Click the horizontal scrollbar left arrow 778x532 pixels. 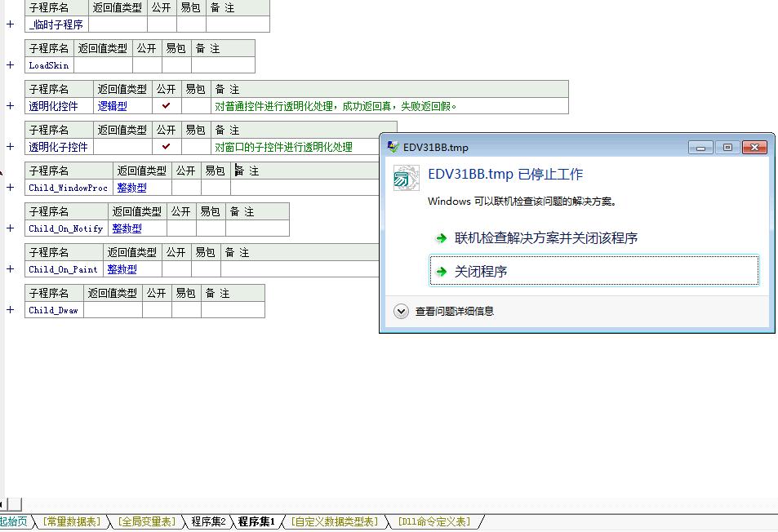click(x=2, y=503)
